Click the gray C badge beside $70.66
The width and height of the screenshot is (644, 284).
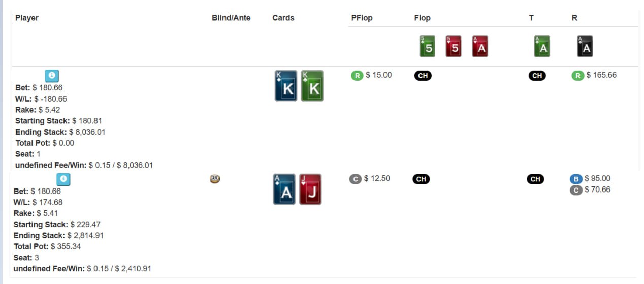tap(576, 190)
